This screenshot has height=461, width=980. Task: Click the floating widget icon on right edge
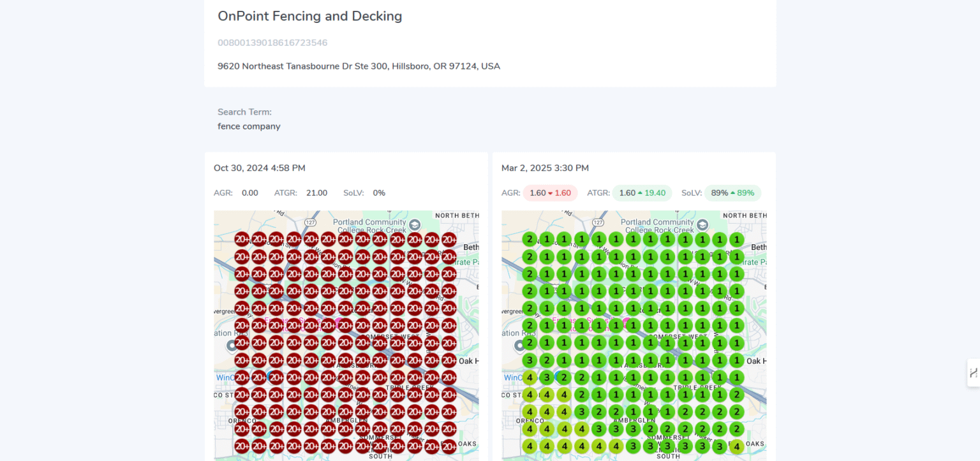click(x=973, y=373)
